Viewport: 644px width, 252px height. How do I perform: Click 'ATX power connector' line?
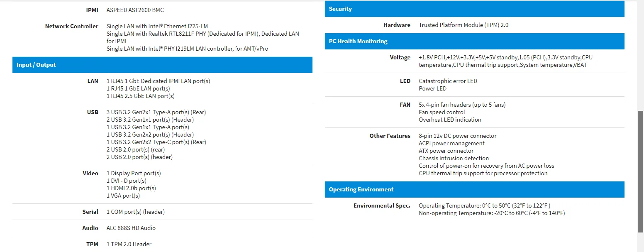tap(446, 151)
